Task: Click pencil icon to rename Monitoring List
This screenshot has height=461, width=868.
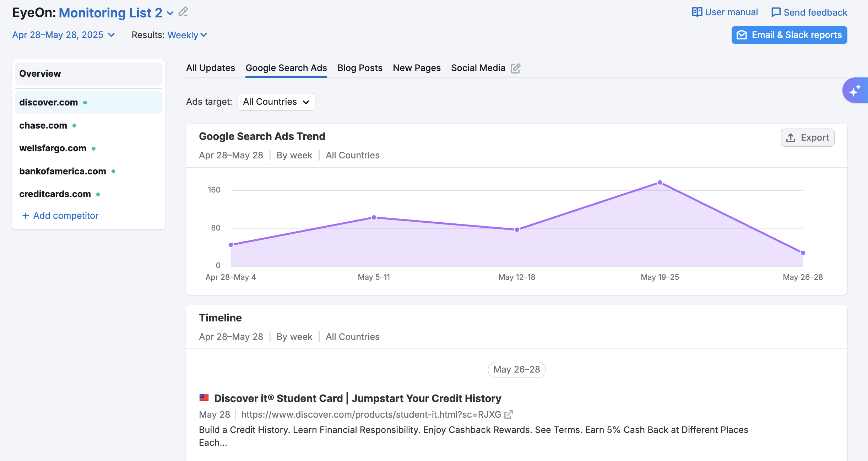Action: [183, 12]
